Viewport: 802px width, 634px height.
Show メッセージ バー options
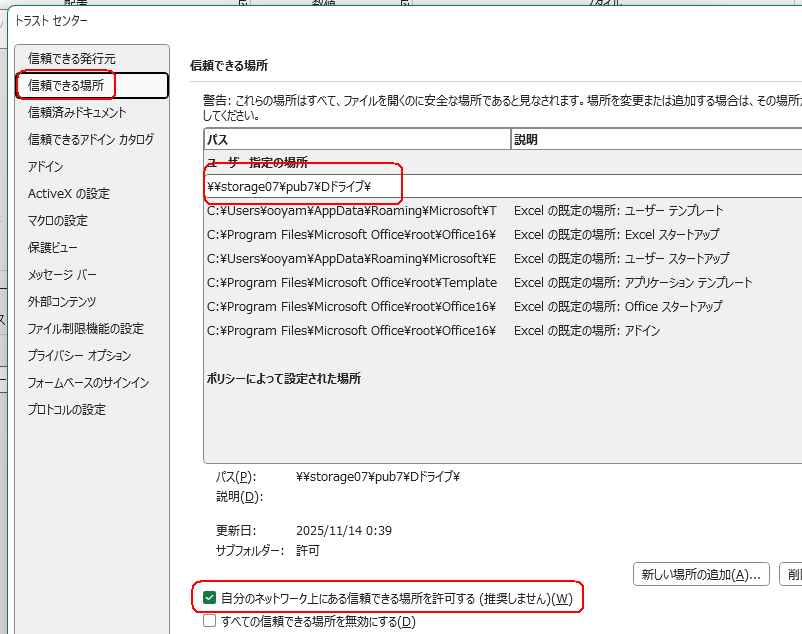[x=63, y=275]
